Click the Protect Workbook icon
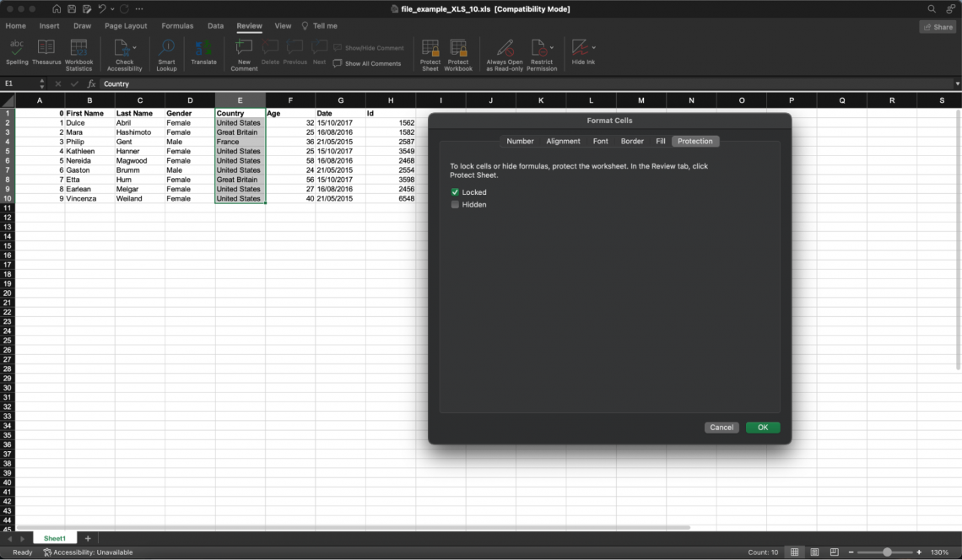Screen dimensions: 962x560 coord(458,52)
